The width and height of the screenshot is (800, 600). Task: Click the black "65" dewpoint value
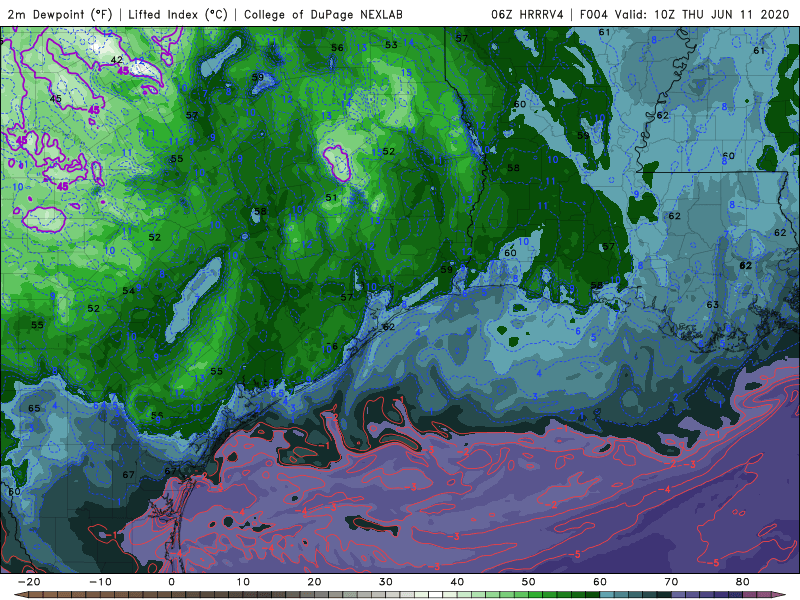click(x=34, y=408)
